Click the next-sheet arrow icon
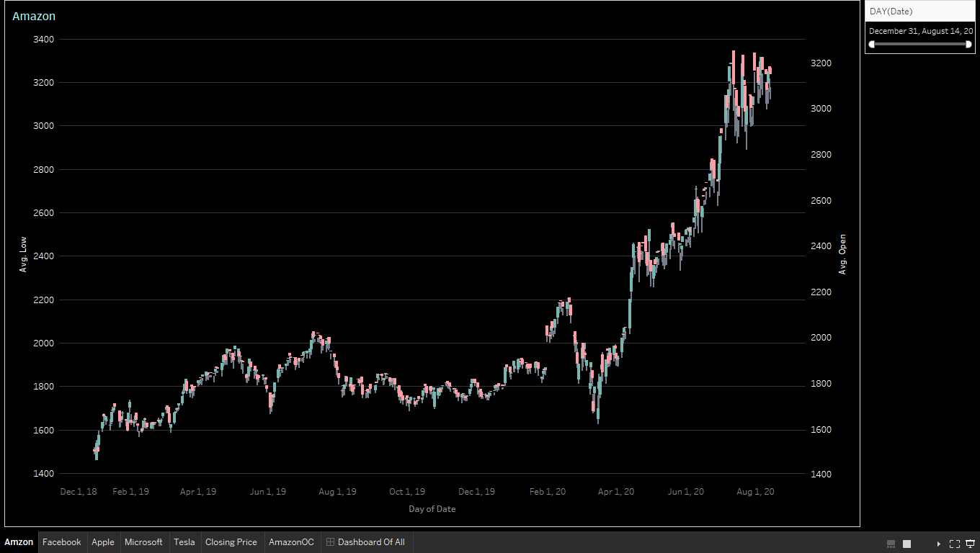This screenshot has height=553, width=980. click(939, 543)
